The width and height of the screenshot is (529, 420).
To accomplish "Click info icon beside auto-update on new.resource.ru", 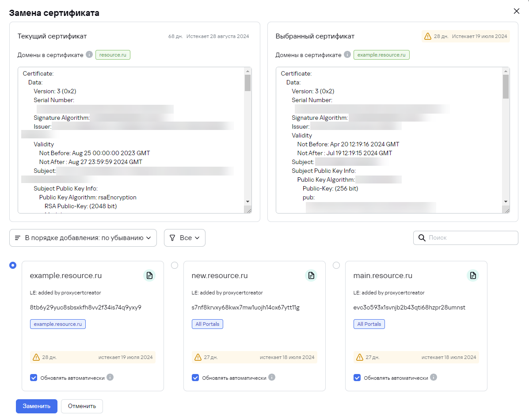I will [272, 378].
